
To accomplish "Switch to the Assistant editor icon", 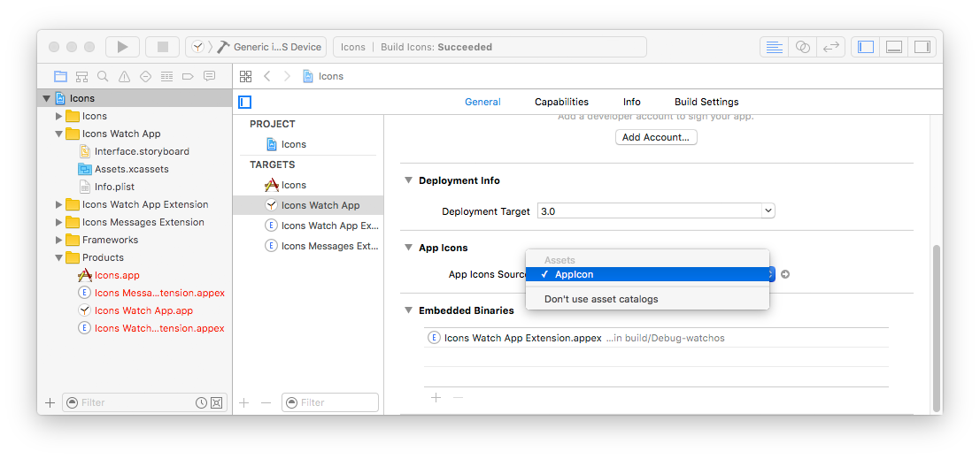I will [x=802, y=47].
